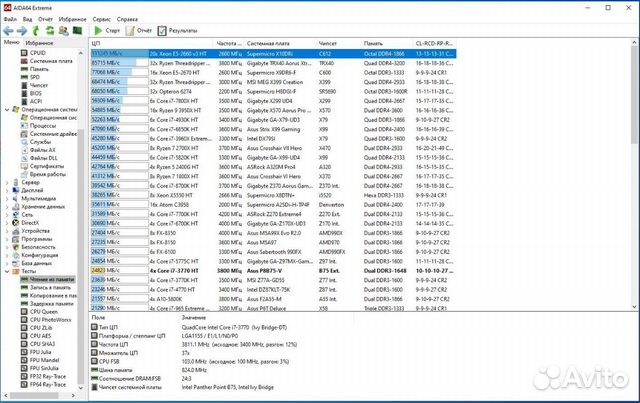Viewport: 640px width, 403px height.
Task: Expand the Сервер tree node
Action: tap(7, 183)
